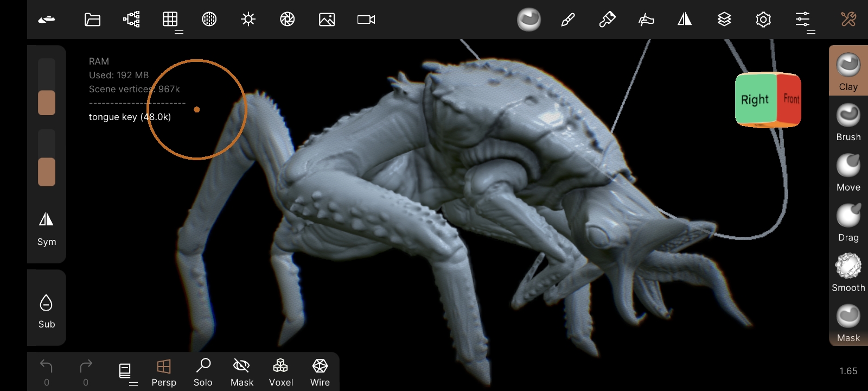
Task: Select the Smooth tool
Action: pos(848,272)
